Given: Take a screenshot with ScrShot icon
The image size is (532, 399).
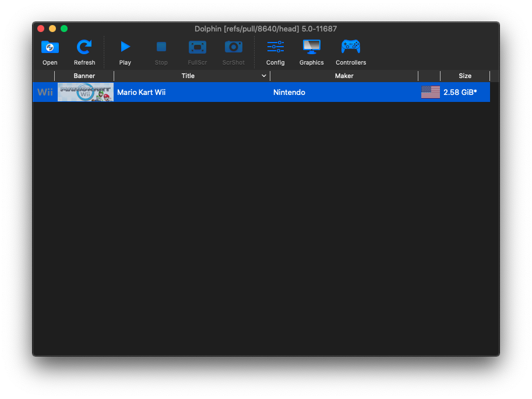Looking at the screenshot, I should (x=234, y=52).
